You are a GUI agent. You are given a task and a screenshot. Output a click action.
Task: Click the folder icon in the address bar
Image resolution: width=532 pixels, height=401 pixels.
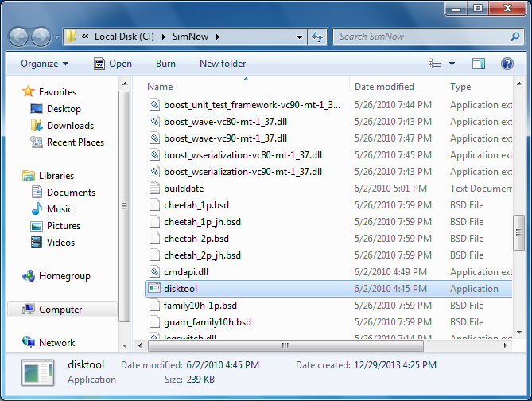click(71, 36)
